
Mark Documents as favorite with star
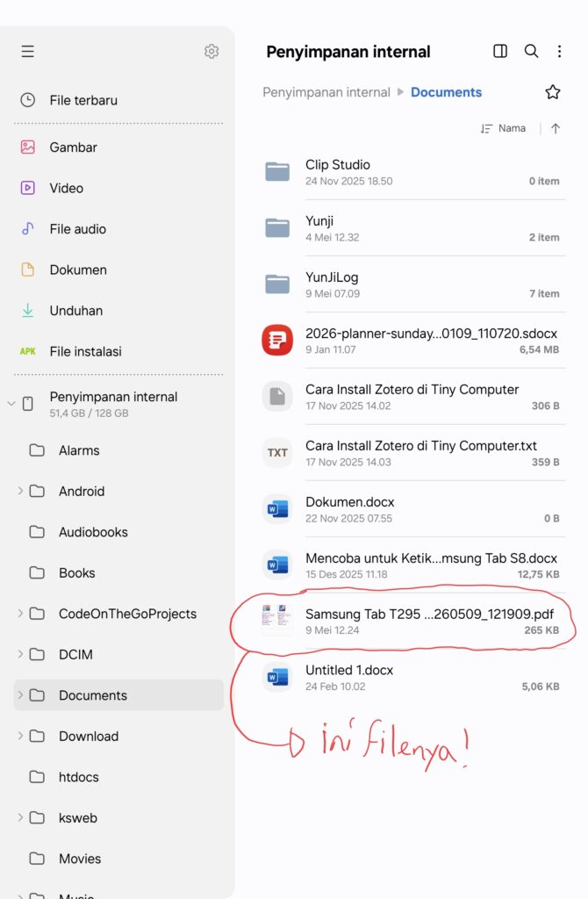tap(553, 91)
